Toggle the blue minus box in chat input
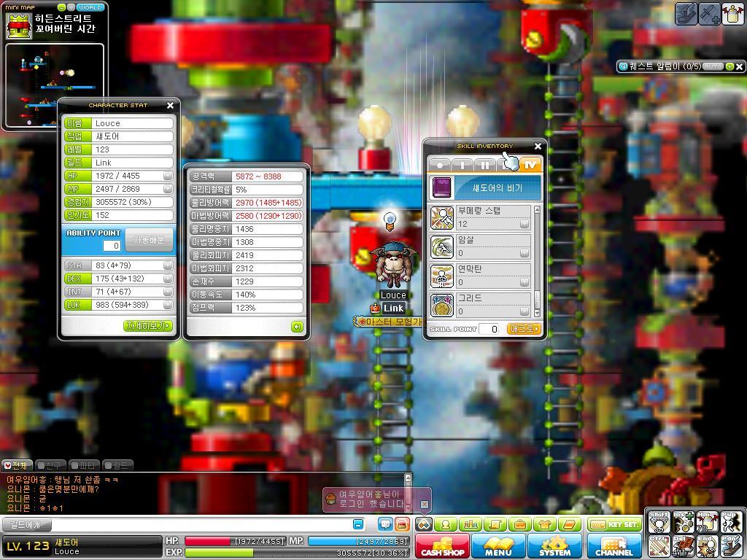The height and width of the screenshot is (560, 747). click(357, 524)
